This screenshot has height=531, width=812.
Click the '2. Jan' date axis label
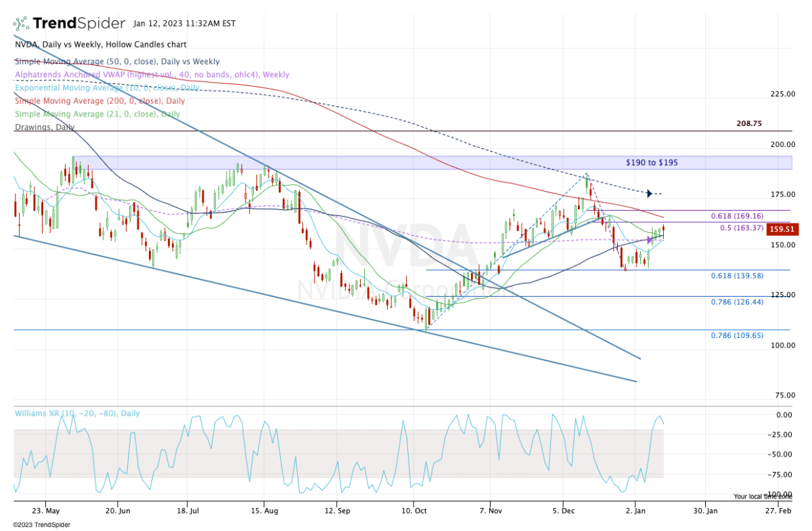click(636, 513)
